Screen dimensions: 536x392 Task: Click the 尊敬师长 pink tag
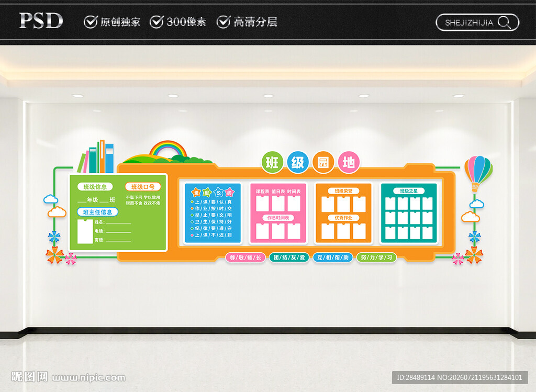[x=245, y=257]
